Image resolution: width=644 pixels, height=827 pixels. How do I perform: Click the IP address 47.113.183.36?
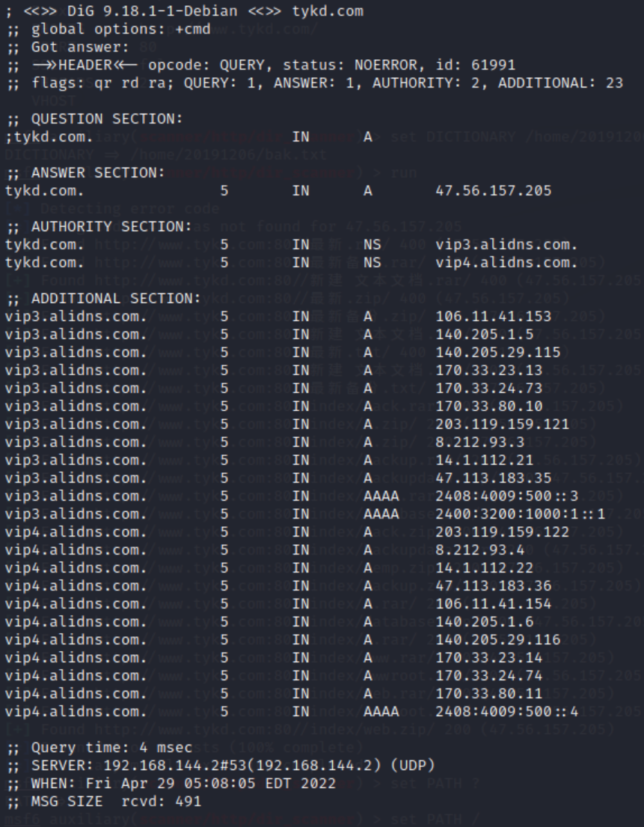(x=493, y=586)
